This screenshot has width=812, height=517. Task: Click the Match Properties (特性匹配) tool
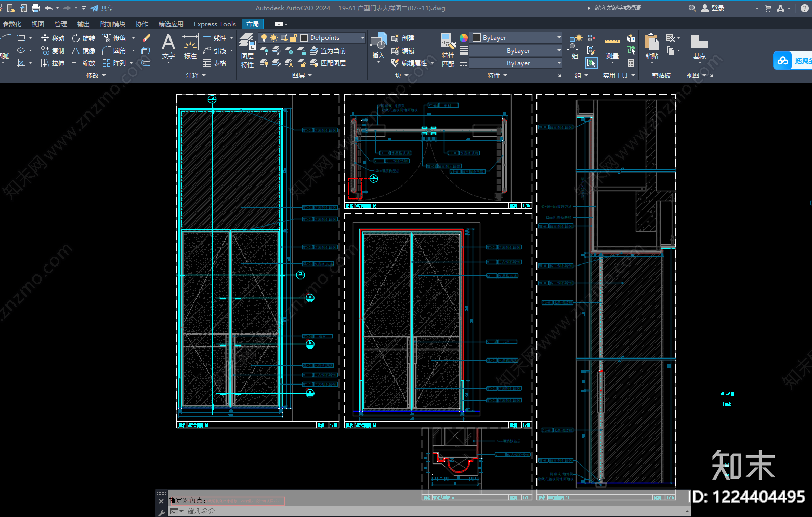click(448, 50)
